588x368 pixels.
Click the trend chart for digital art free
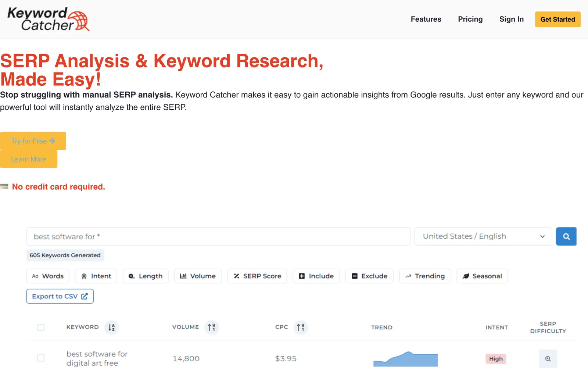(x=405, y=359)
